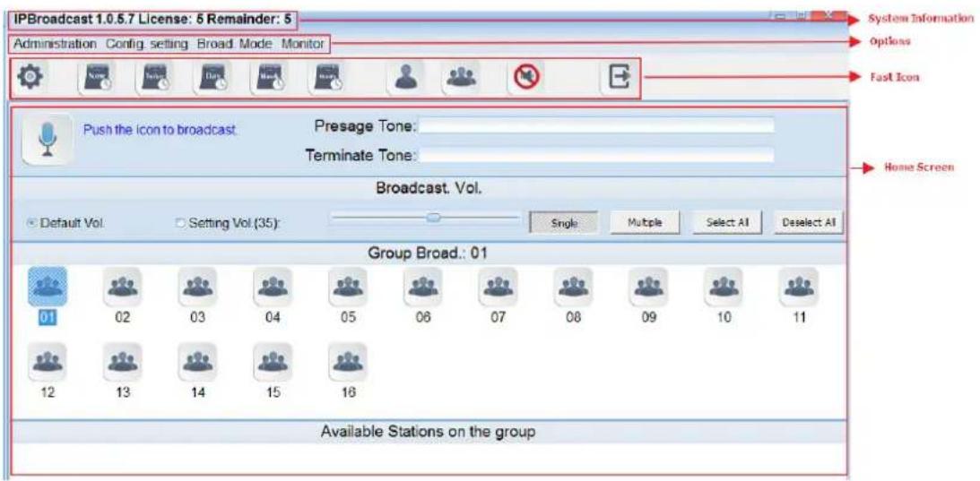Select group 16 icon
The height and width of the screenshot is (481, 980).
tap(348, 362)
